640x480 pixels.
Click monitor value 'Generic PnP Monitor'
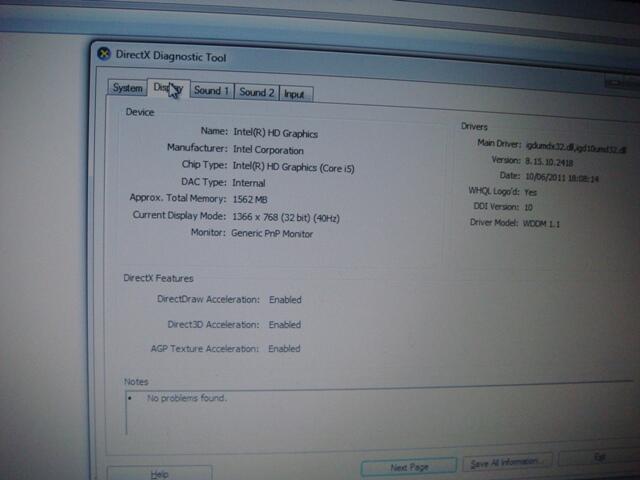click(272, 233)
